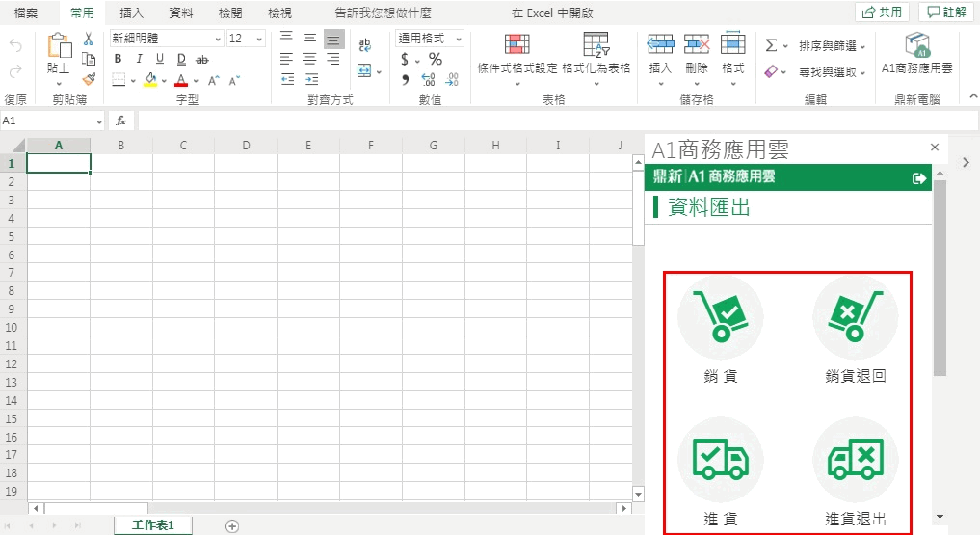Apply currency dollar format
The width and height of the screenshot is (980, 537).
405,60
